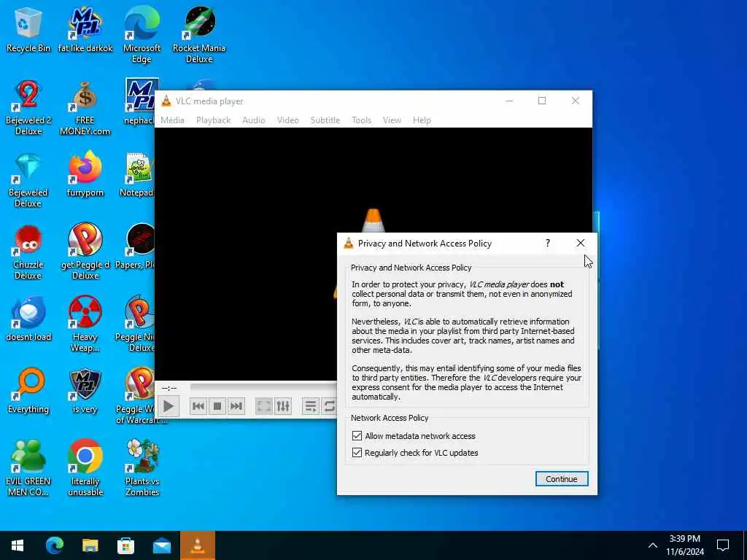Select the 'fat like darkok' desktop shortcut
The image size is (747, 560).
tap(85, 29)
